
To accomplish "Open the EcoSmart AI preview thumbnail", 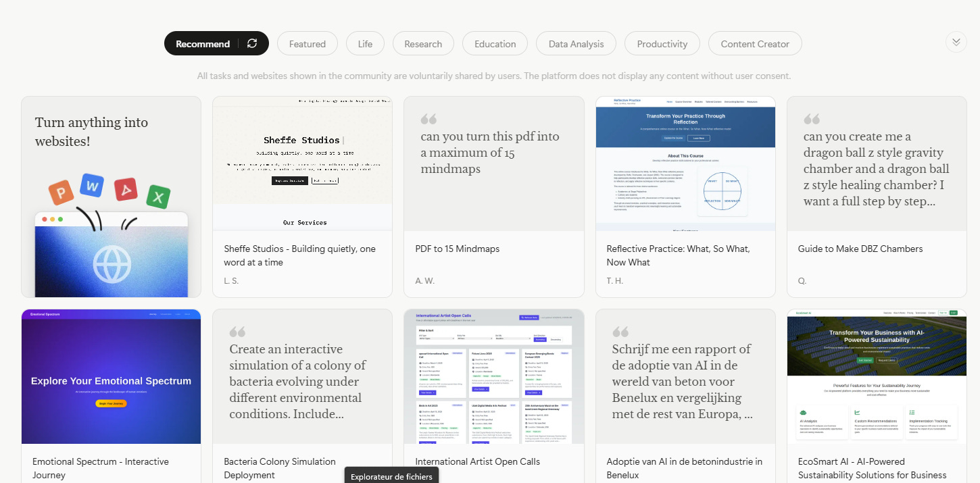I will [x=877, y=376].
